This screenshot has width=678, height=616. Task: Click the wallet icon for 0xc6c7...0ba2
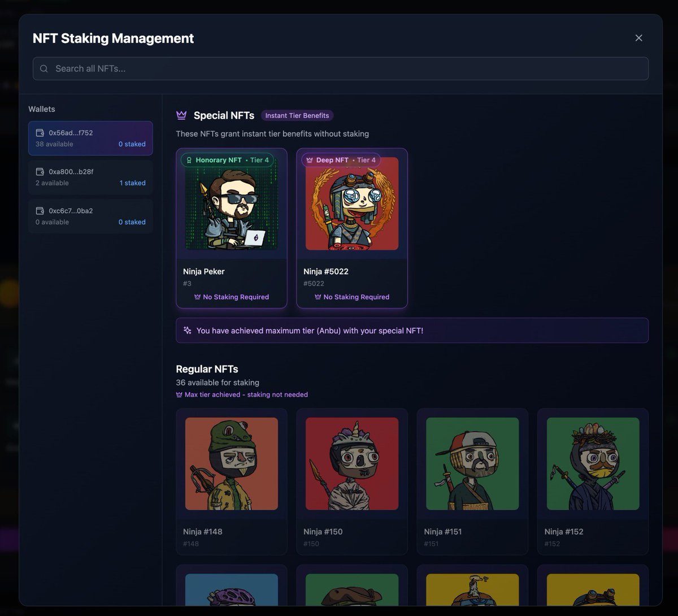pyautogui.click(x=40, y=210)
